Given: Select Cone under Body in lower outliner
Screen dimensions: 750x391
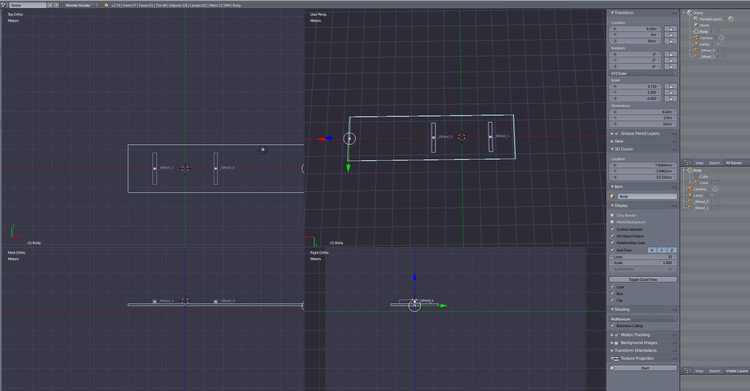Looking at the screenshot, I should click(704, 183).
